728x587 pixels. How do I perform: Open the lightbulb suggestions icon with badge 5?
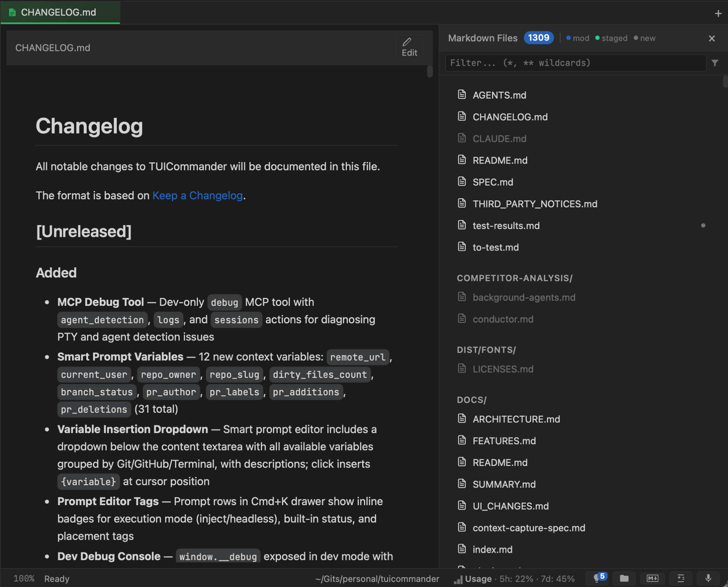597,579
